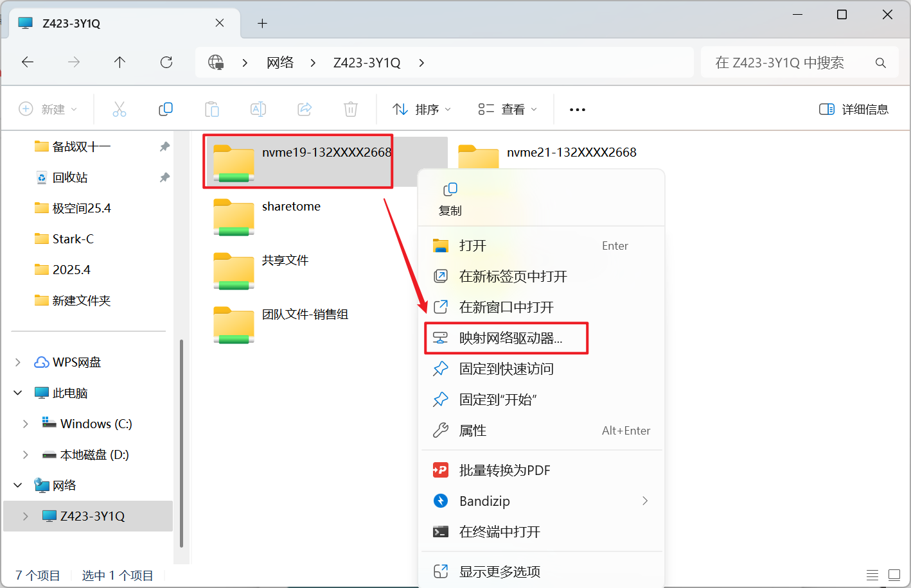Select the 共享文件 shared folder
This screenshot has height=588, width=911.
[261, 270]
